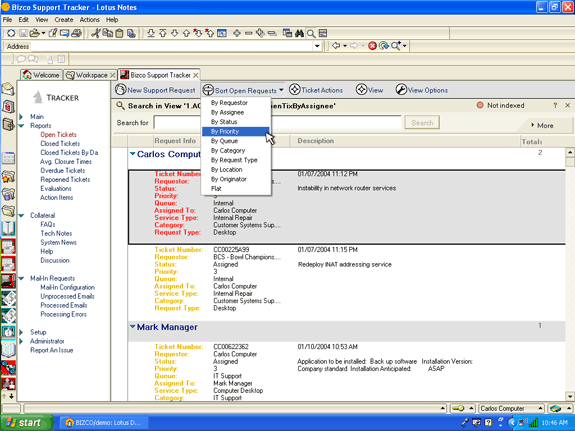Open the File menu
The width and height of the screenshot is (575, 431).
(7, 19)
